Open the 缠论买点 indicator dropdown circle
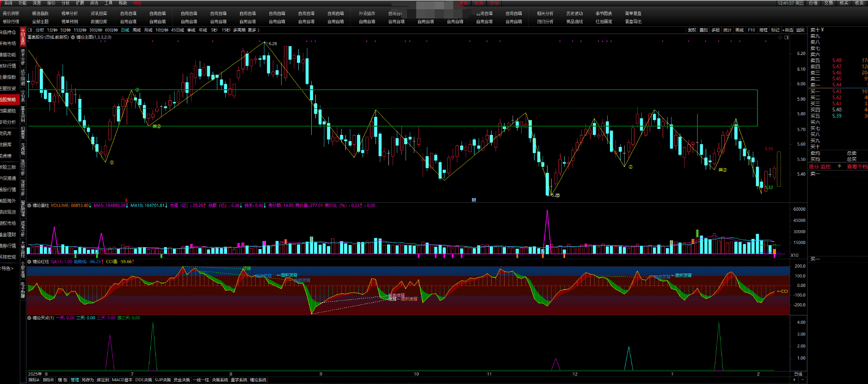The width and height of the screenshot is (868, 384). pos(30,318)
